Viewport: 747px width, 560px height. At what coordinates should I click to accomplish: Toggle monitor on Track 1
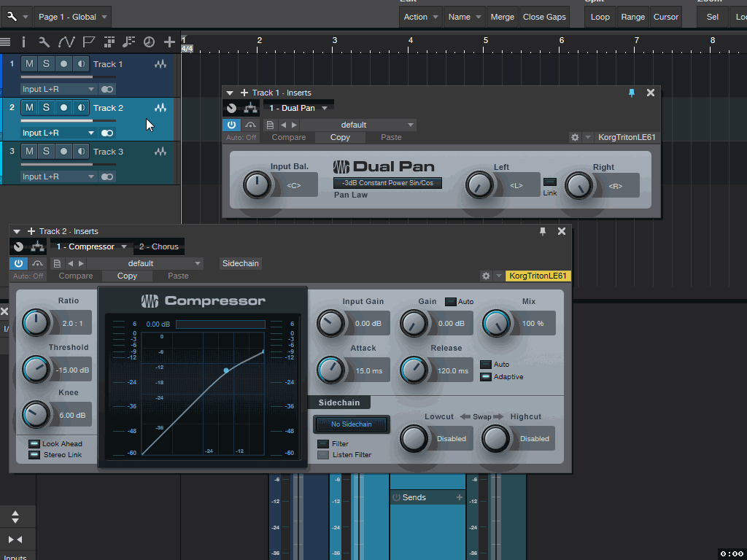tap(82, 64)
